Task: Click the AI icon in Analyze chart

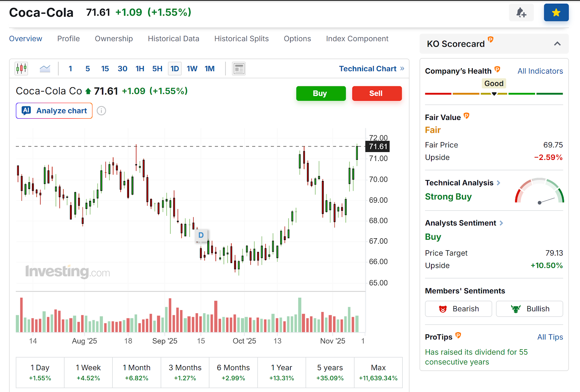Action: (26, 111)
